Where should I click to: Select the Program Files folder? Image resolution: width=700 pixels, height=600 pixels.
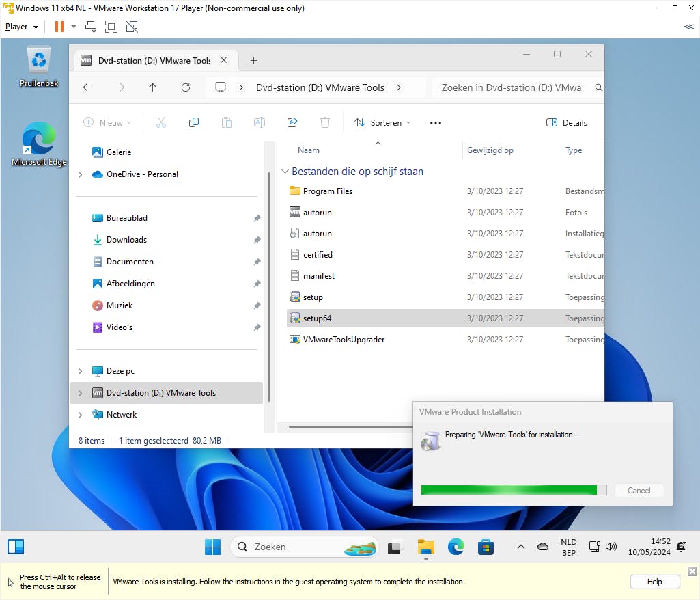[x=328, y=191]
